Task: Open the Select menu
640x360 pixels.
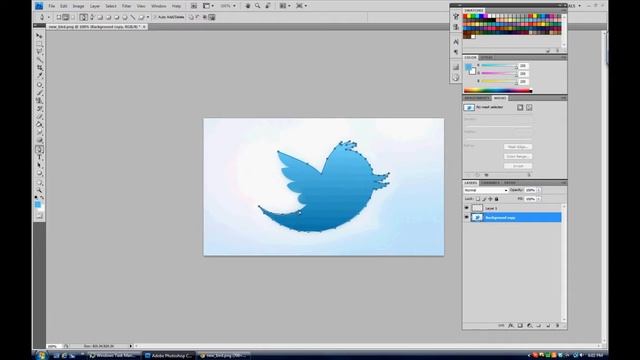Action: [x=111, y=6]
